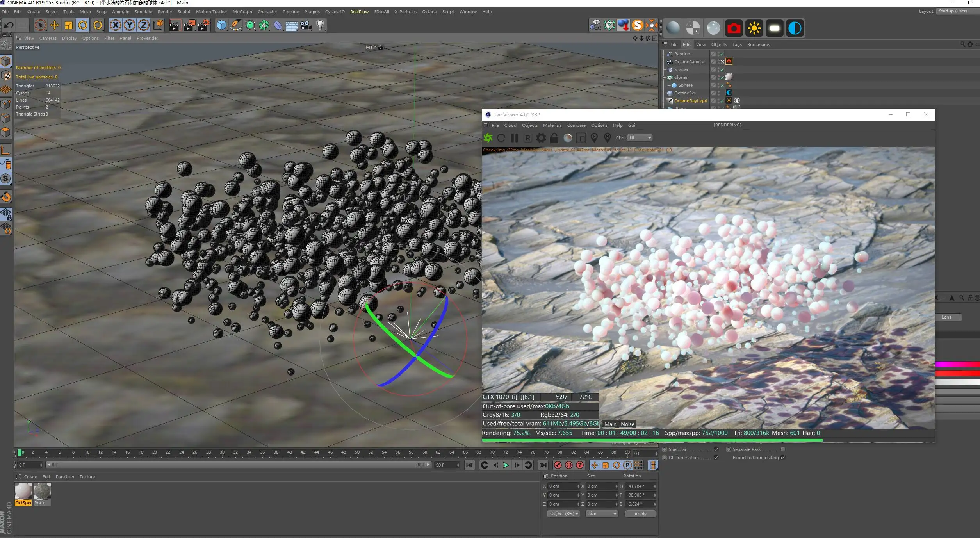Toggle Z axis lock
Screen dimensions: 980x538
pos(144,25)
